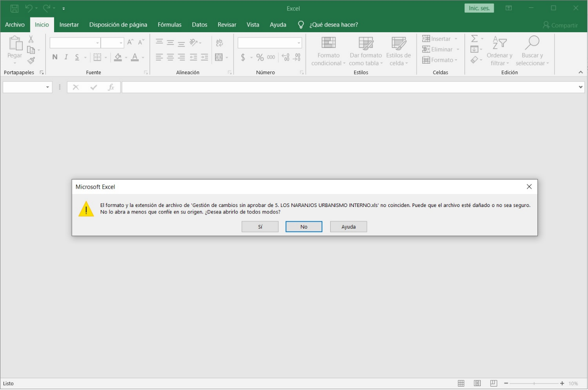Close the Microsoft Excel warning dialog
Viewport: 588px width, 390px height.
click(529, 187)
